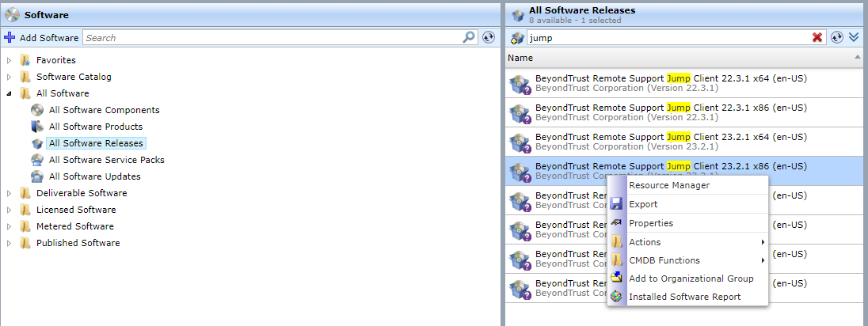The image size is (868, 326).
Task: Open the Actions submenu arrow
Action: [763, 242]
